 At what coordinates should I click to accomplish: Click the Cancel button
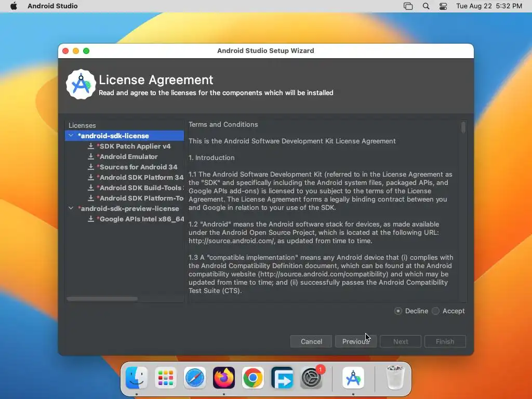[311, 341]
